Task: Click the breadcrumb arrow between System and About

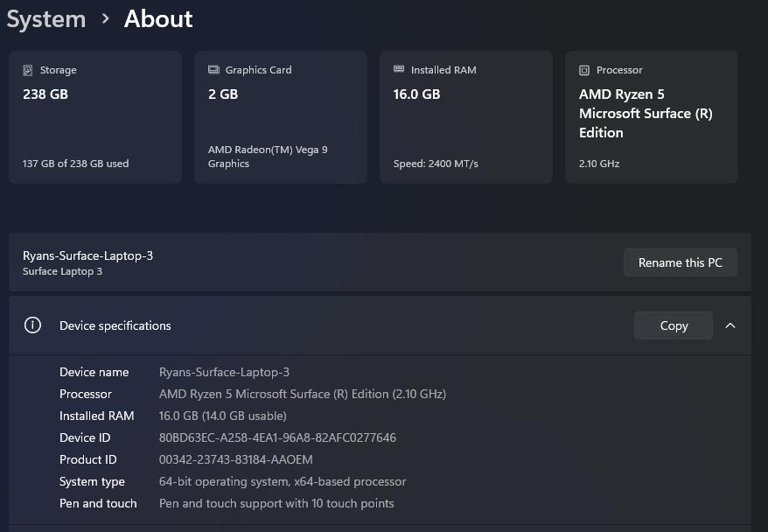Action: point(105,18)
